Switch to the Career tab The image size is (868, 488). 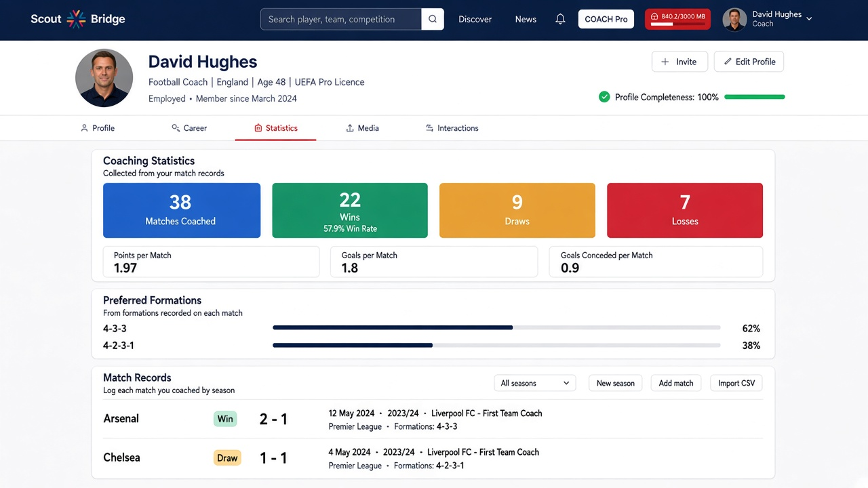tap(189, 128)
